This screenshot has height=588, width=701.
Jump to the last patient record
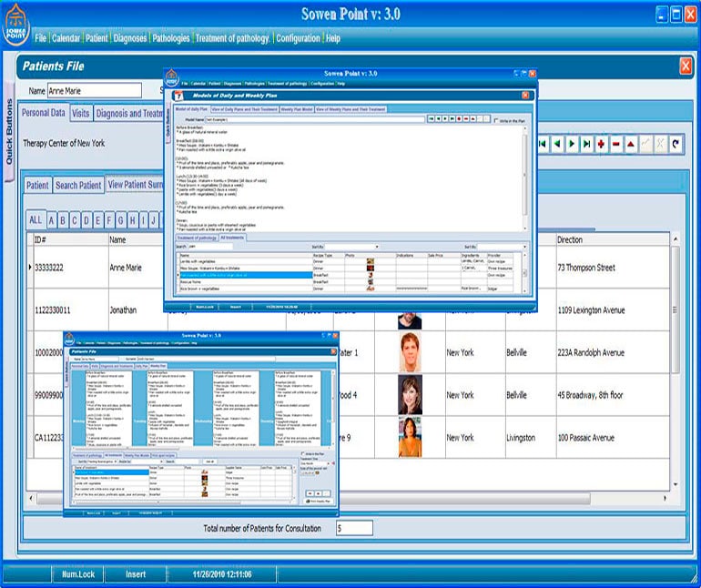587,144
